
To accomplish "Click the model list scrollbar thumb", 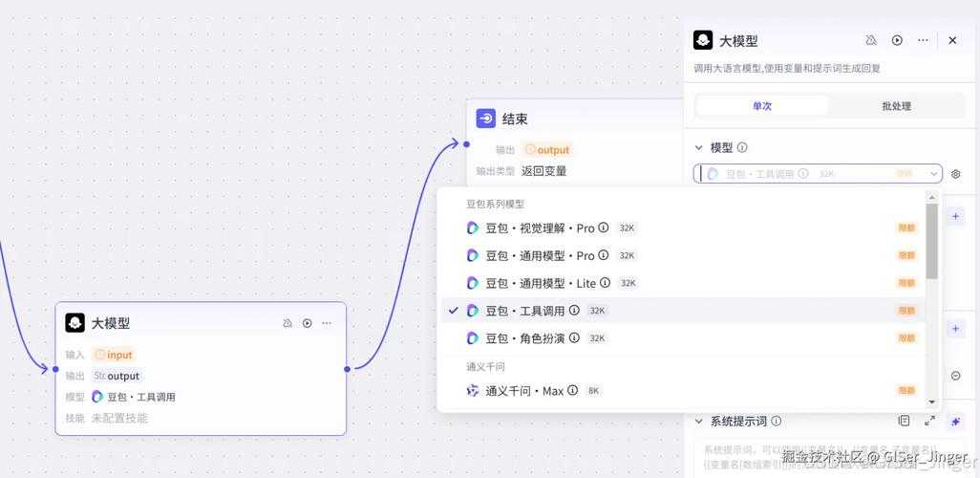I will (932, 241).
